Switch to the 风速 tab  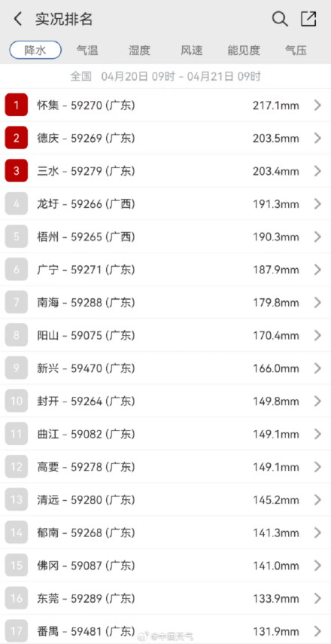pyautogui.click(x=192, y=50)
